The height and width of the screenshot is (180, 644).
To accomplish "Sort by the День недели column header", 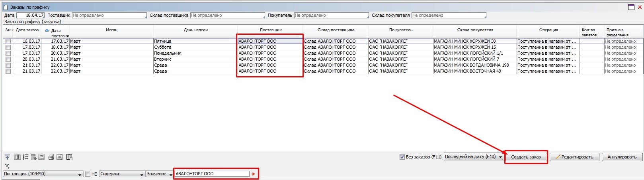I will 195,30.
